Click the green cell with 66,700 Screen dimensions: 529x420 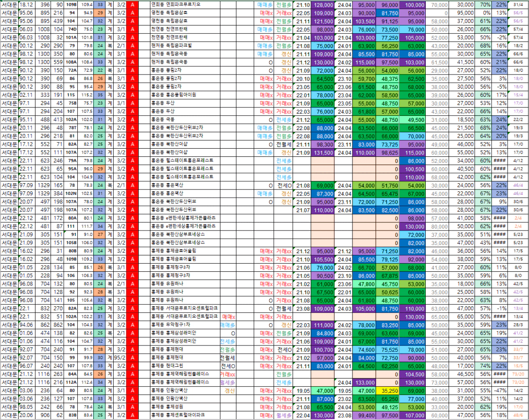364,268
